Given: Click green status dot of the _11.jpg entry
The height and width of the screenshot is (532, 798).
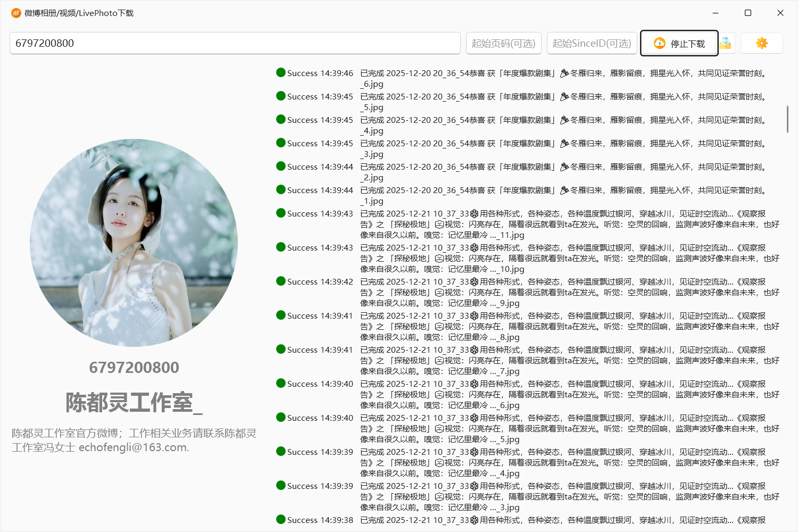Looking at the screenshot, I should point(281,213).
